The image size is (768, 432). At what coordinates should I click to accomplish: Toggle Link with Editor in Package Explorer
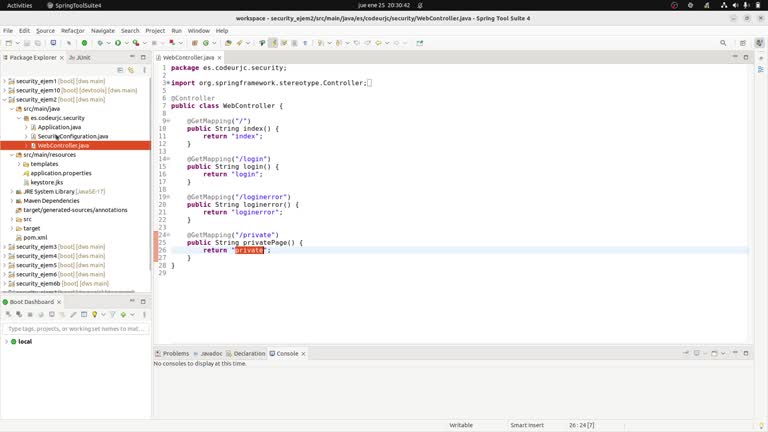131,70
